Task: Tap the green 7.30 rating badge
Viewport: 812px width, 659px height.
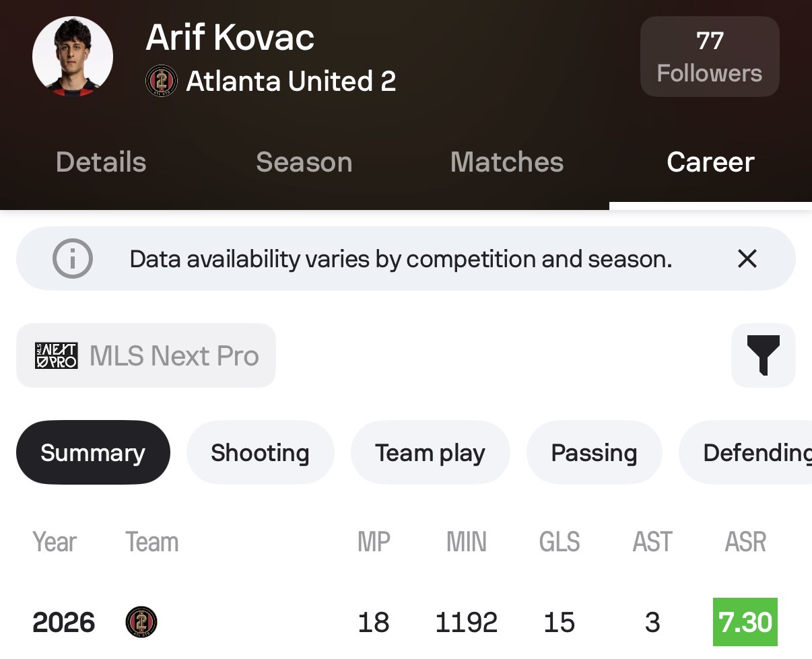Action: tap(745, 622)
